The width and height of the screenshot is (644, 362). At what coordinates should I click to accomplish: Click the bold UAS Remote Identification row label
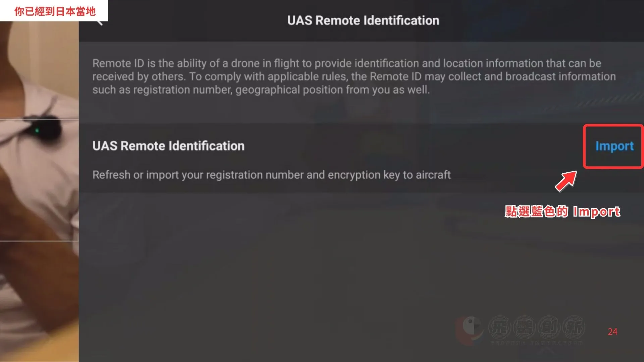[x=168, y=146]
